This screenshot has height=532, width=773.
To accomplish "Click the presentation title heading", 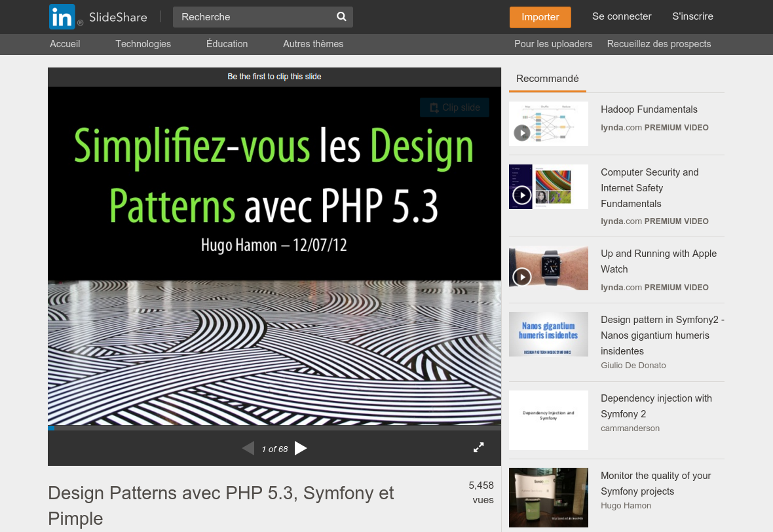I will pyautogui.click(x=221, y=505).
